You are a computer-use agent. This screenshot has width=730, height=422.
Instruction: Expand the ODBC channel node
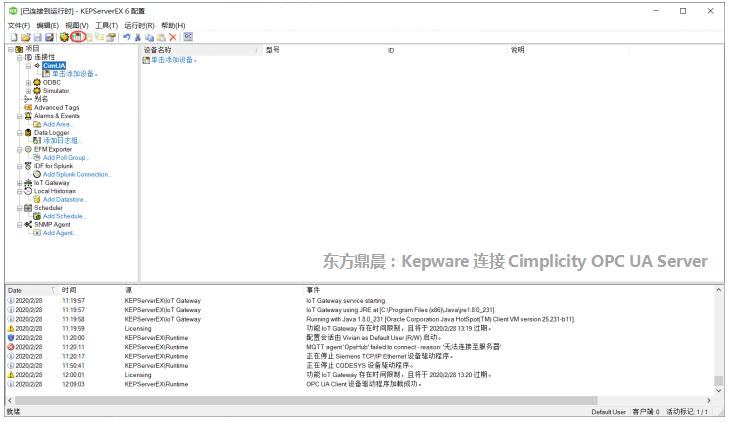[x=28, y=82]
